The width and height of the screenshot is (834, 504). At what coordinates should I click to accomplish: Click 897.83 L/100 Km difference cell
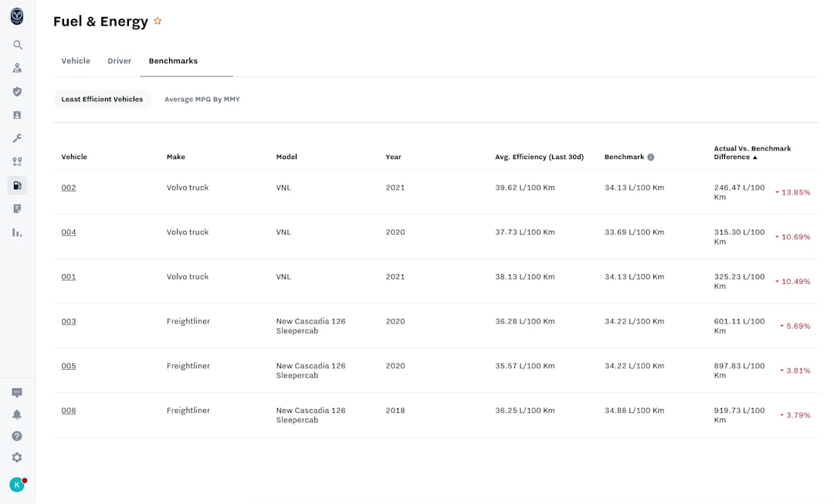click(x=739, y=371)
